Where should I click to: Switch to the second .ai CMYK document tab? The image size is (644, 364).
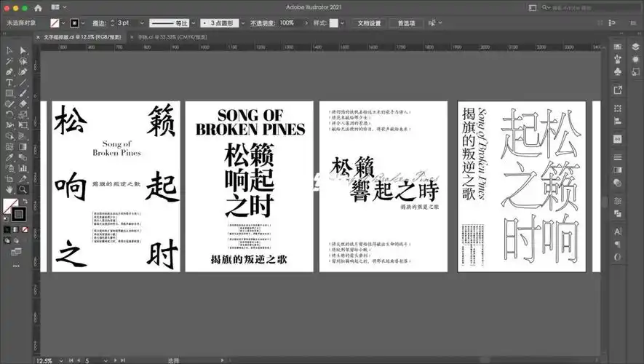click(172, 37)
